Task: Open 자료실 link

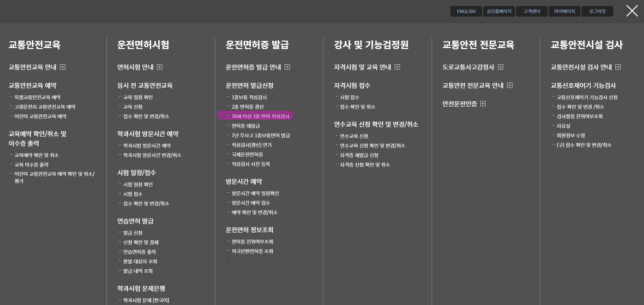Action: point(563,126)
